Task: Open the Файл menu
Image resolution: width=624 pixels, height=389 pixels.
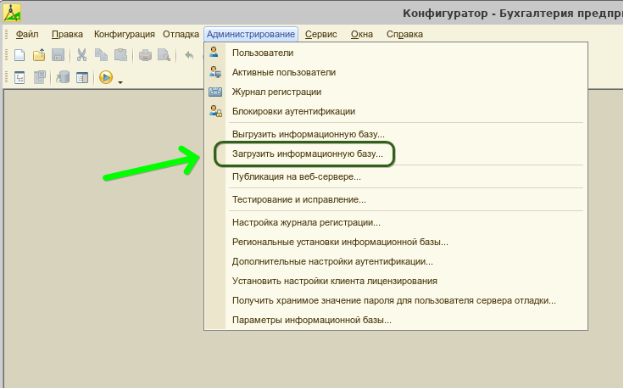Action: 27,34
